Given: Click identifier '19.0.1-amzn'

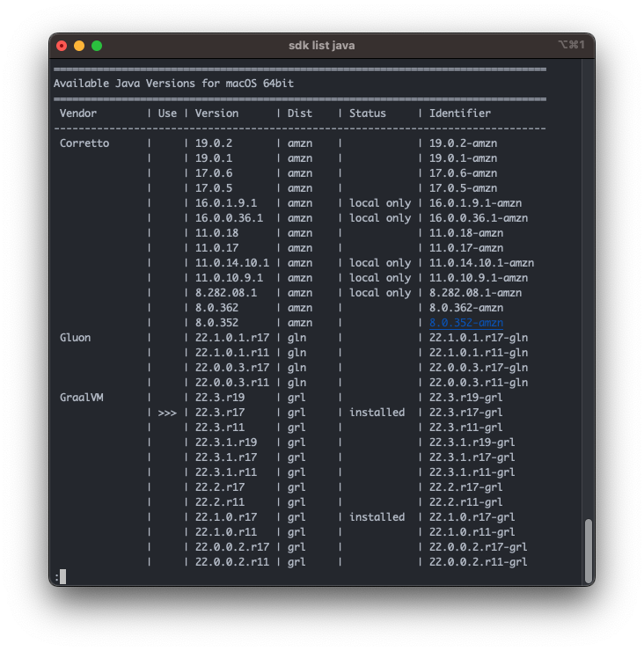Looking at the screenshot, I should (x=463, y=158).
